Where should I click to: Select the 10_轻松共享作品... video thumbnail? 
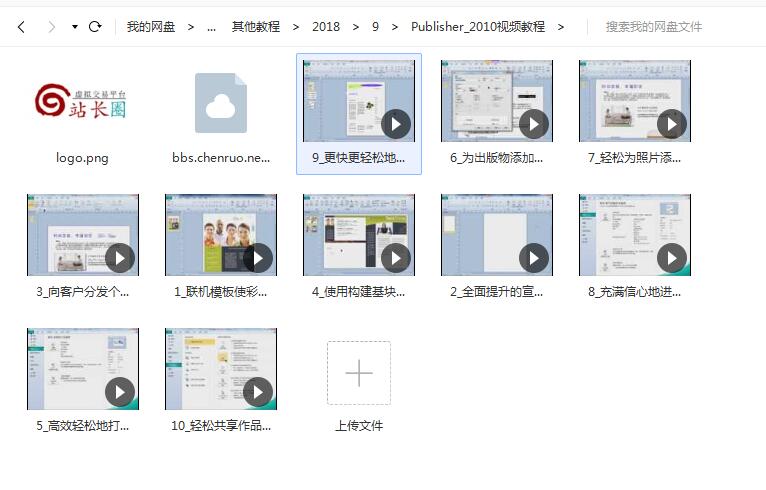[x=221, y=369]
